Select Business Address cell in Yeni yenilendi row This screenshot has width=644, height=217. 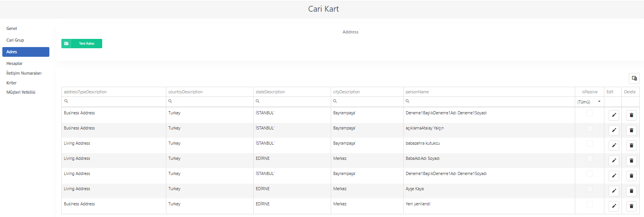click(x=113, y=206)
